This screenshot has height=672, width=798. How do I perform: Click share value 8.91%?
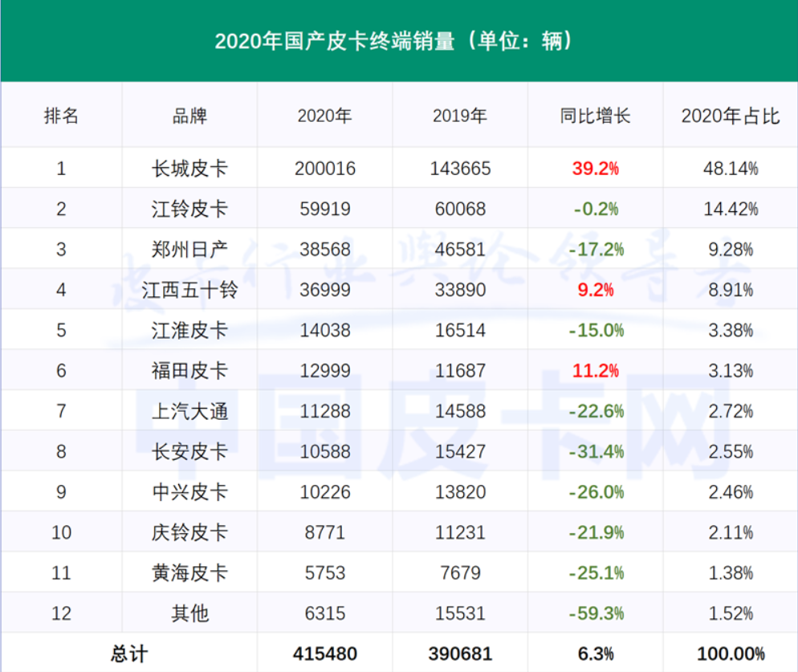click(x=731, y=290)
